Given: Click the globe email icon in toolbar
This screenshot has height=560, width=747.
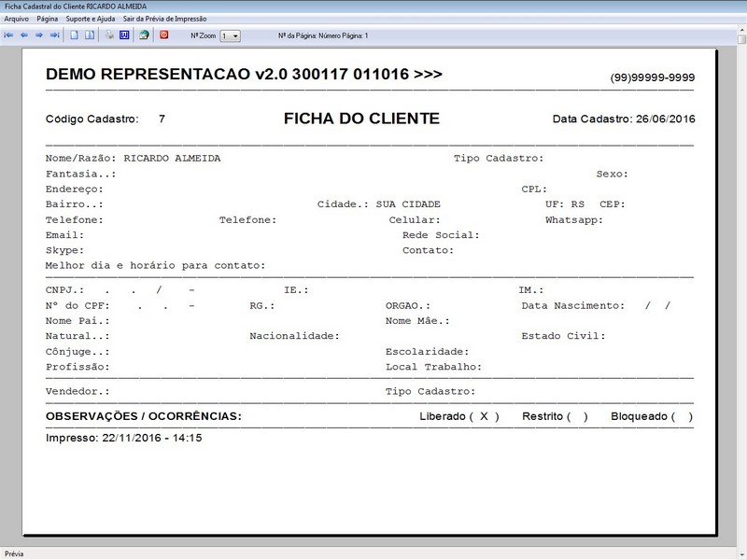Looking at the screenshot, I should [144, 35].
